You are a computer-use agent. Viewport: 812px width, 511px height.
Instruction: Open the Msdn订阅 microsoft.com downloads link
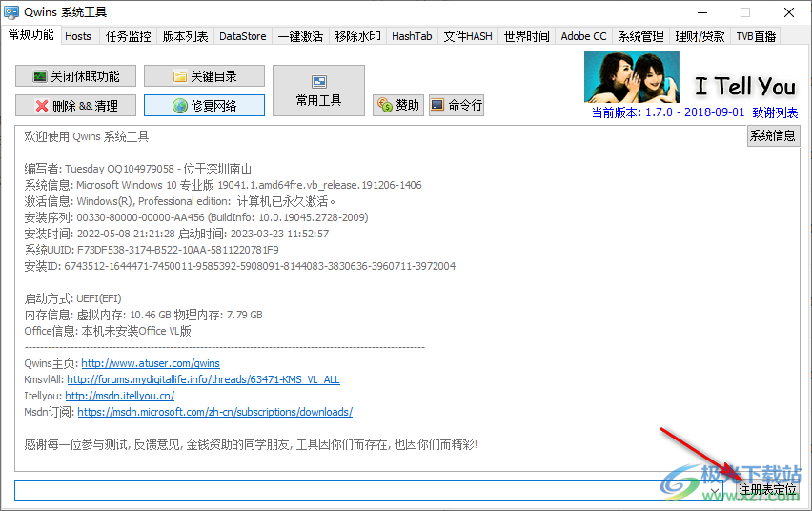(x=214, y=412)
